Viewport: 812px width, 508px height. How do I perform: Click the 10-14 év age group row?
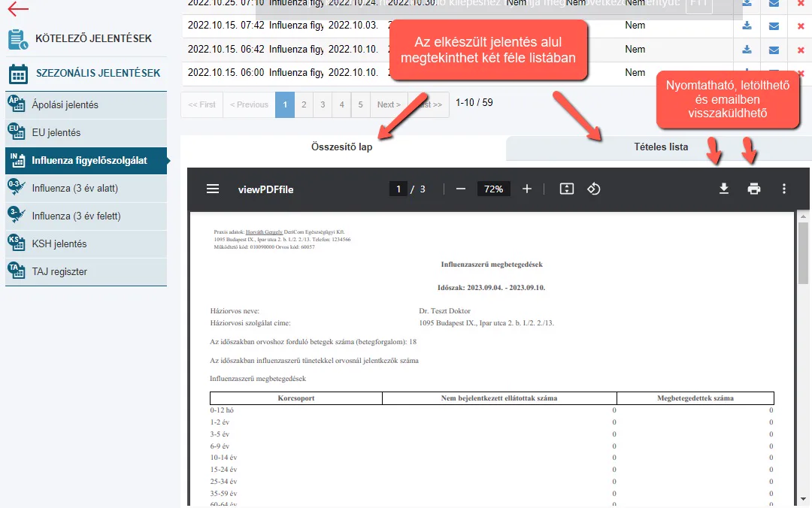(492, 458)
